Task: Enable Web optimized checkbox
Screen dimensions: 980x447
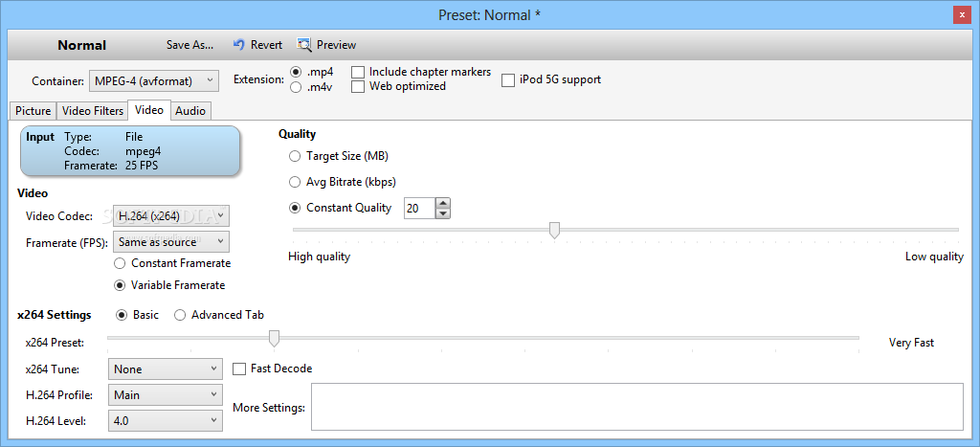Action: (358, 87)
